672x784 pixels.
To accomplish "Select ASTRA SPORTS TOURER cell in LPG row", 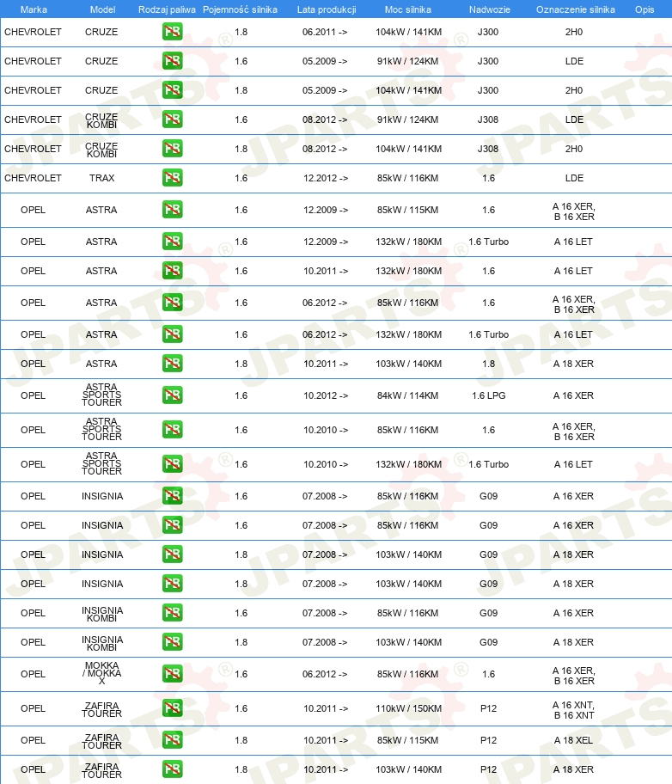I will [x=102, y=395].
